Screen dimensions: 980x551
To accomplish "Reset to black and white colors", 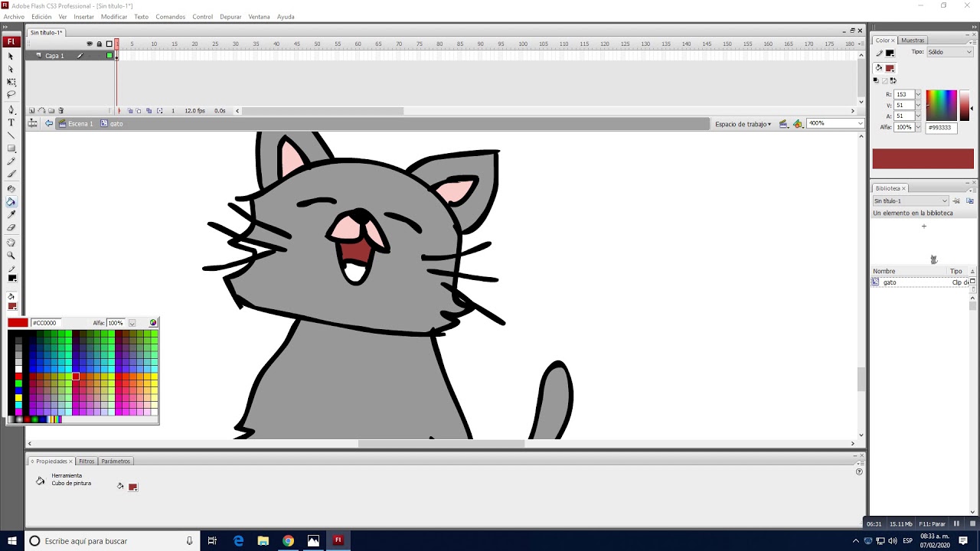I will pos(877,80).
